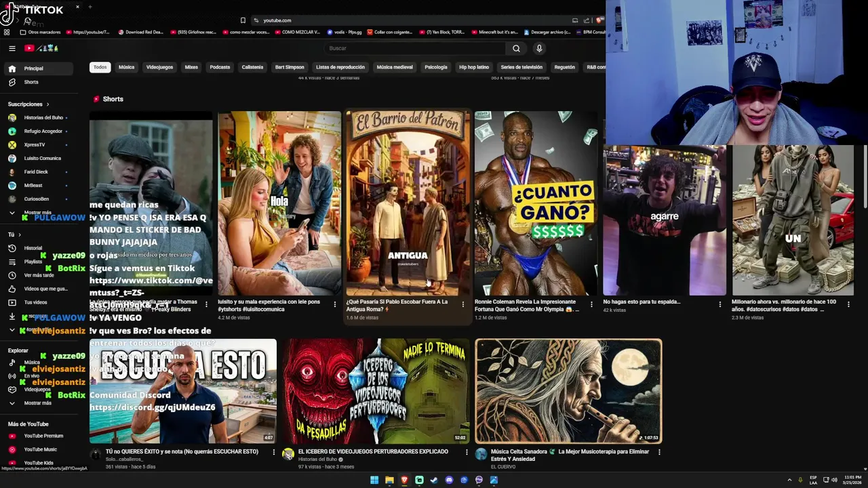Open options menu for Ronnie Coleman short
868x488 pixels.
click(591, 305)
